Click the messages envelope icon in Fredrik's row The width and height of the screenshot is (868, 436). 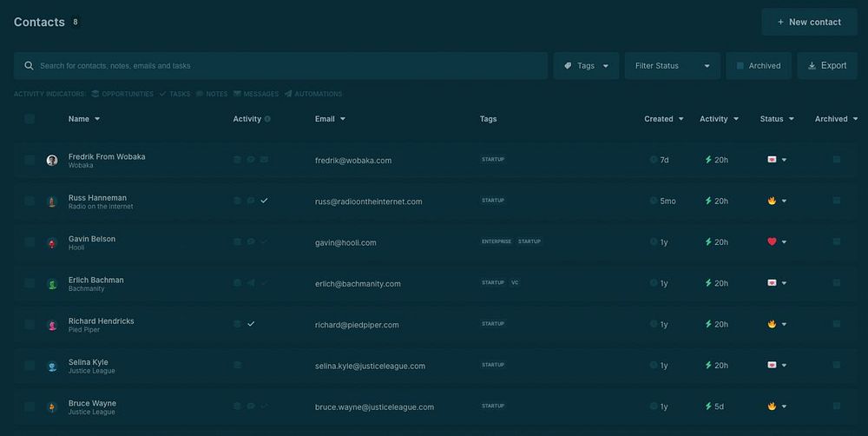[x=264, y=160]
